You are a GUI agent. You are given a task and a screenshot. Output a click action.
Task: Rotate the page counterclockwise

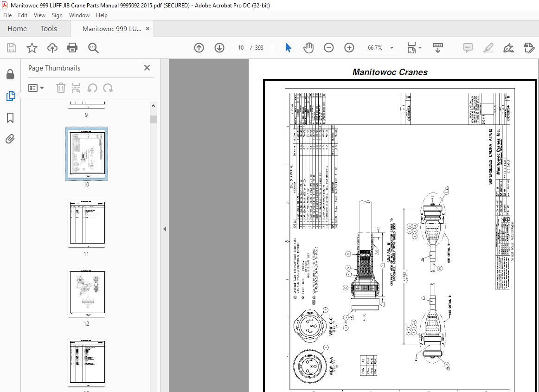tap(92, 88)
